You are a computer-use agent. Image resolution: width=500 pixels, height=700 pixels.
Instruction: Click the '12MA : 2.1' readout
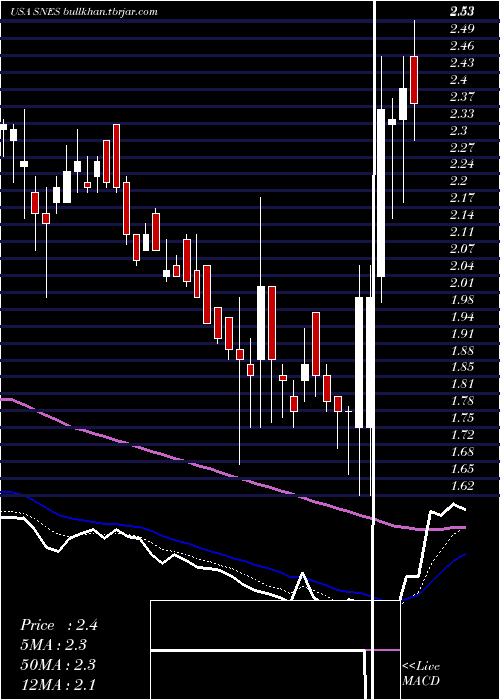(58, 684)
